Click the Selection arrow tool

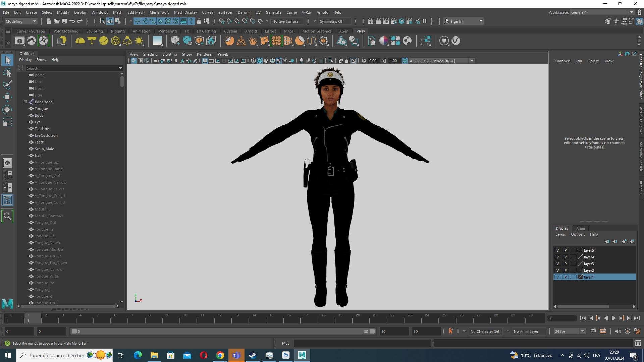click(7, 60)
